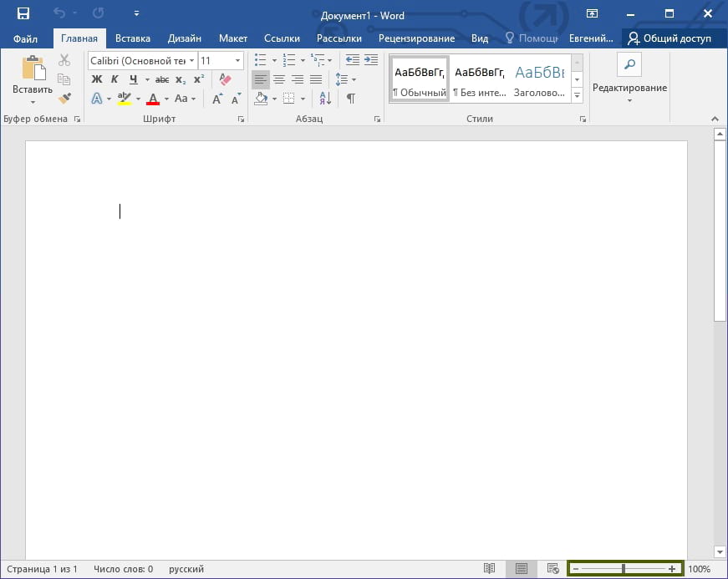The width and height of the screenshot is (728, 579).
Task: Click the Общий доступ button
Action: 669,38
